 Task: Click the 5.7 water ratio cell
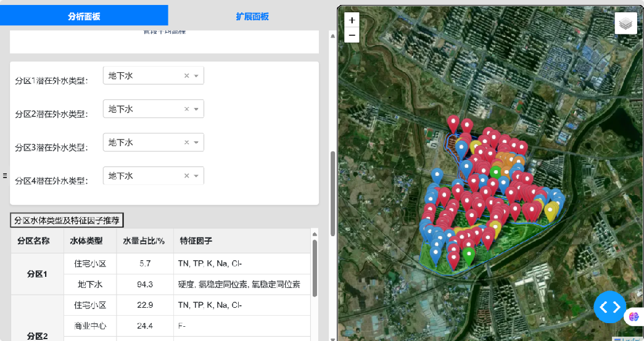145,263
